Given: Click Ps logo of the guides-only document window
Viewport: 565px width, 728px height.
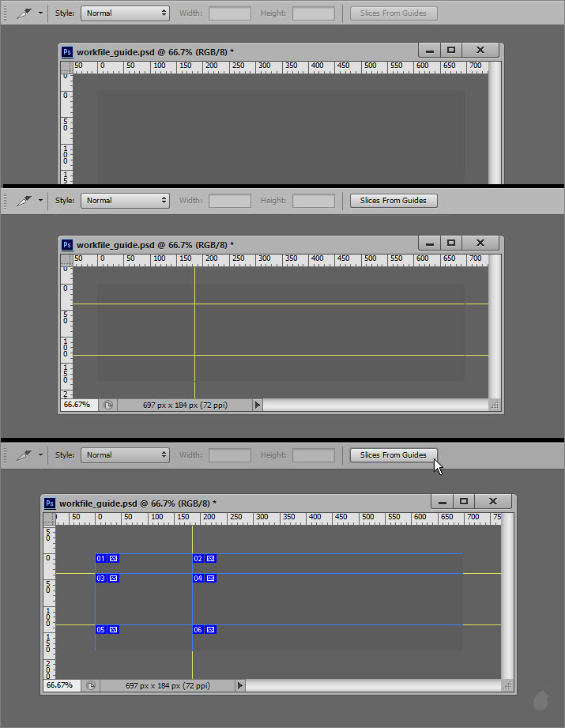Looking at the screenshot, I should coord(67,244).
